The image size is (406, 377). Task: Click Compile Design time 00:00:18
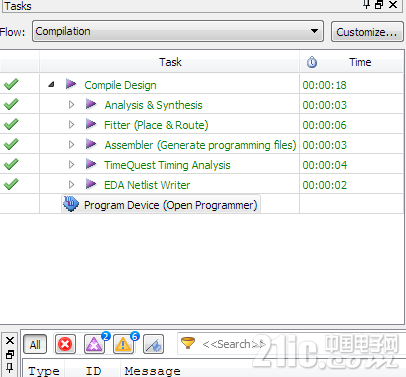coord(324,85)
